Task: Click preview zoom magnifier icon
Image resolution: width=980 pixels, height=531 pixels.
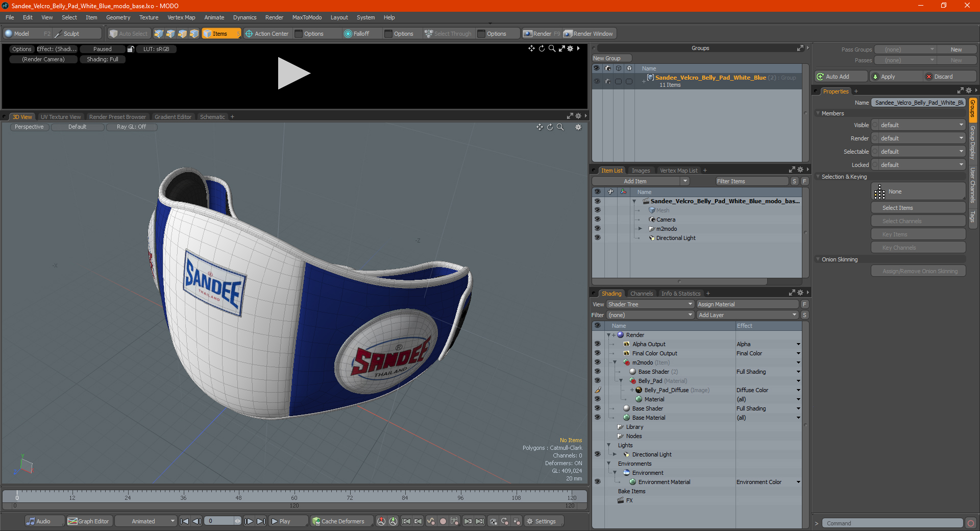Action: (552, 49)
